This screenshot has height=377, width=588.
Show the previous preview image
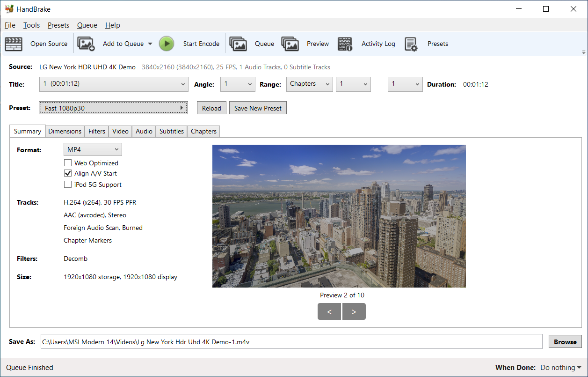pyautogui.click(x=329, y=311)
